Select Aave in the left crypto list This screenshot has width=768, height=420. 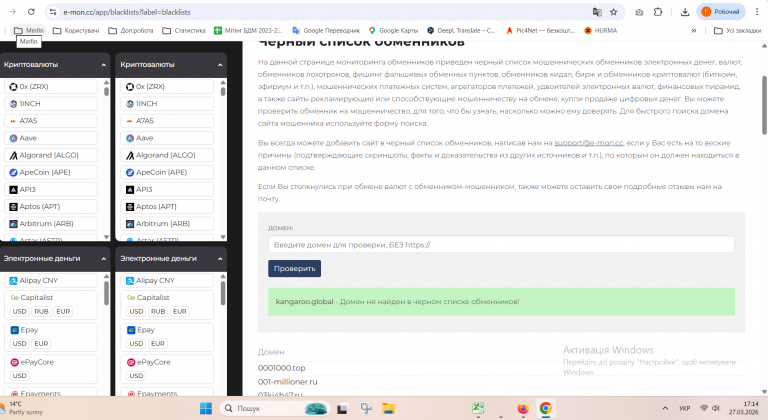pos(51,138)
